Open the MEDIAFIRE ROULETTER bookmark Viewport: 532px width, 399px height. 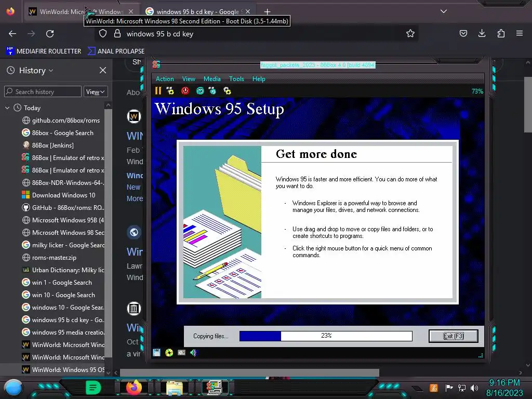point(44,51)
